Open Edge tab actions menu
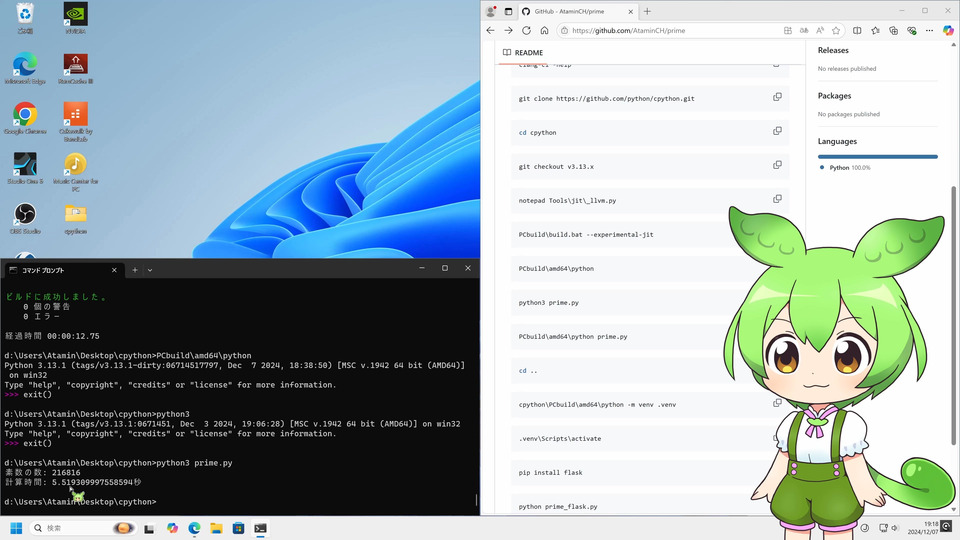 click(508, 11)
